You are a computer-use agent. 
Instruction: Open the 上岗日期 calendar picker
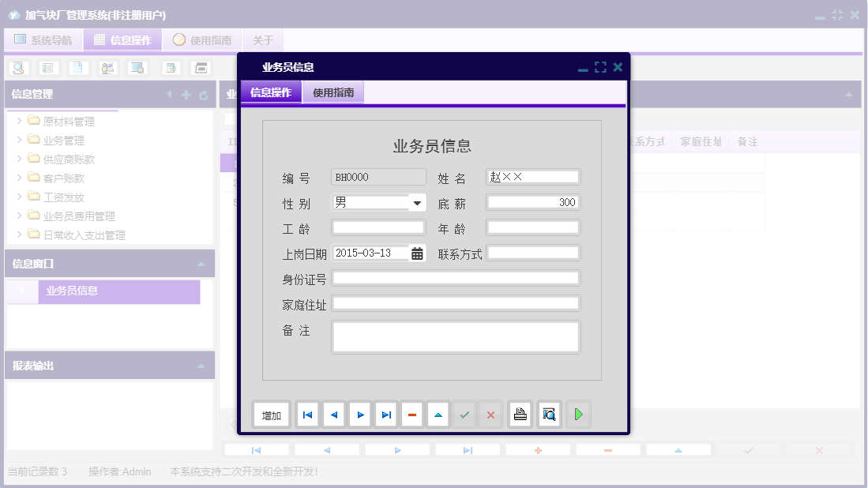point(417,253)
